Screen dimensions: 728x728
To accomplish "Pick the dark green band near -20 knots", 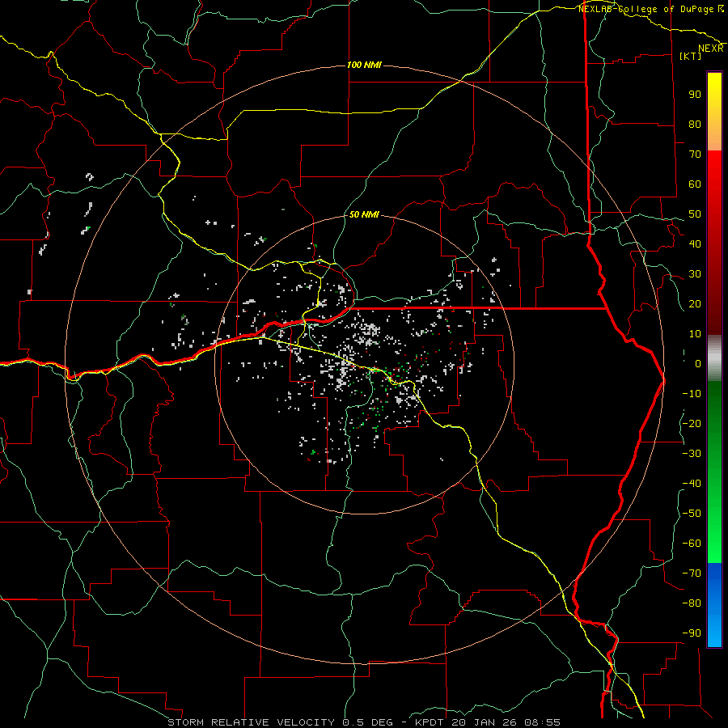I will (714, 423).
